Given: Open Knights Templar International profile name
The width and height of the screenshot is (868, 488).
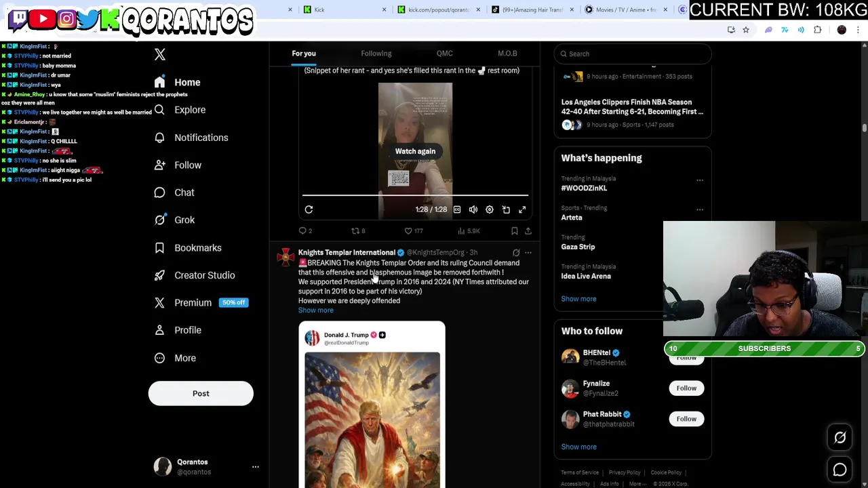Looking at the screenshot, I should [x=347, y=253].
